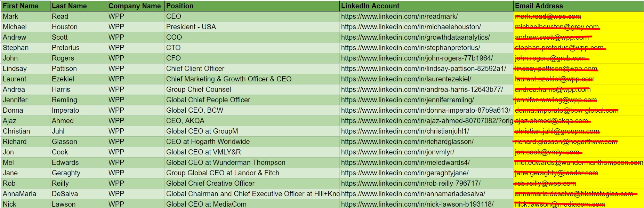
Task: Open Stephan Pretorius LinkedIn link
Action: coord(410,48)
